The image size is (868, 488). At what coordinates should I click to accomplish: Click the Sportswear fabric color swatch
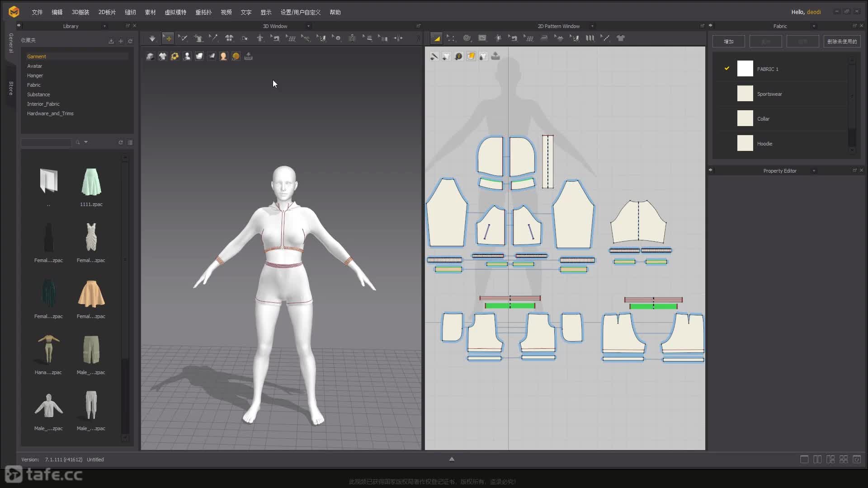(745, 94)
